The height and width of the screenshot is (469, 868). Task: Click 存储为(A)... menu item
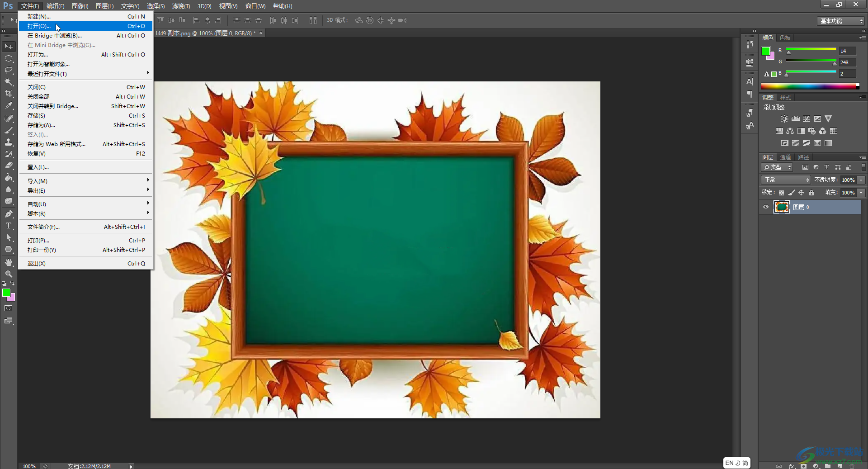point(86,125)
